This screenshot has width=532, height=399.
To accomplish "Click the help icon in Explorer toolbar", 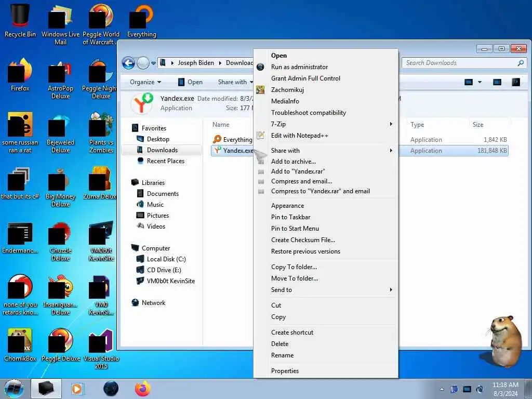I will (516, 82).
